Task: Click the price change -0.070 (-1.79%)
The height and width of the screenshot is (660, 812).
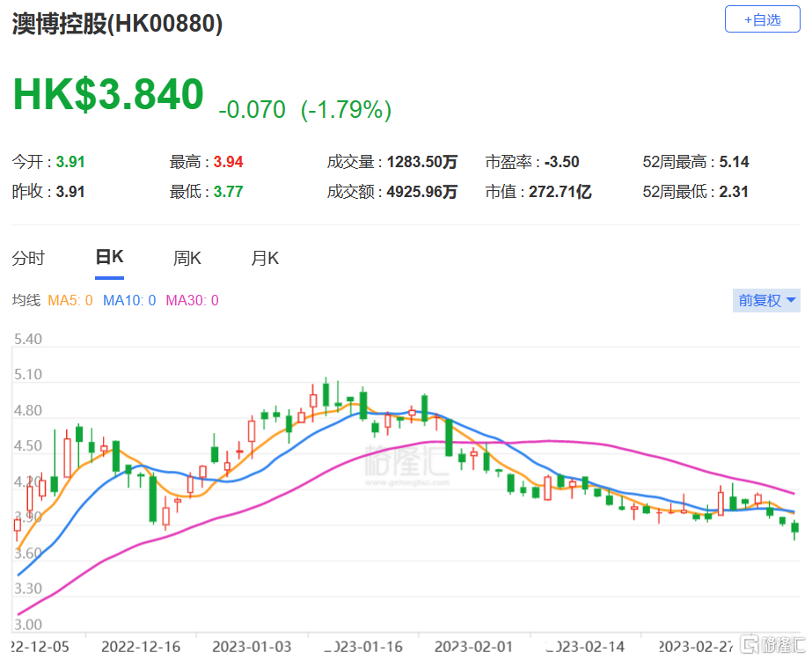Action: pyautogui.click(x=304, y=110)
